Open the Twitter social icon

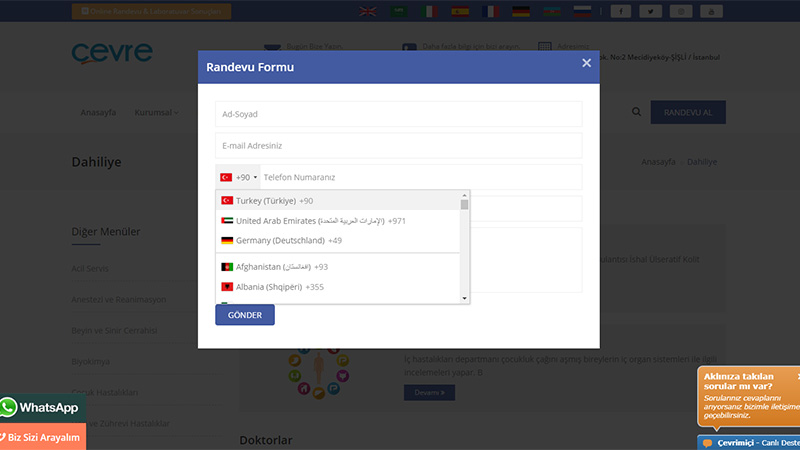click(651, 11)
